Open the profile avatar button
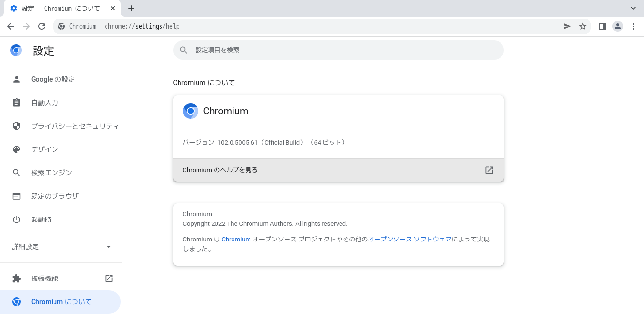This screenshot has height=333, width=644. (x=618, y=26)
